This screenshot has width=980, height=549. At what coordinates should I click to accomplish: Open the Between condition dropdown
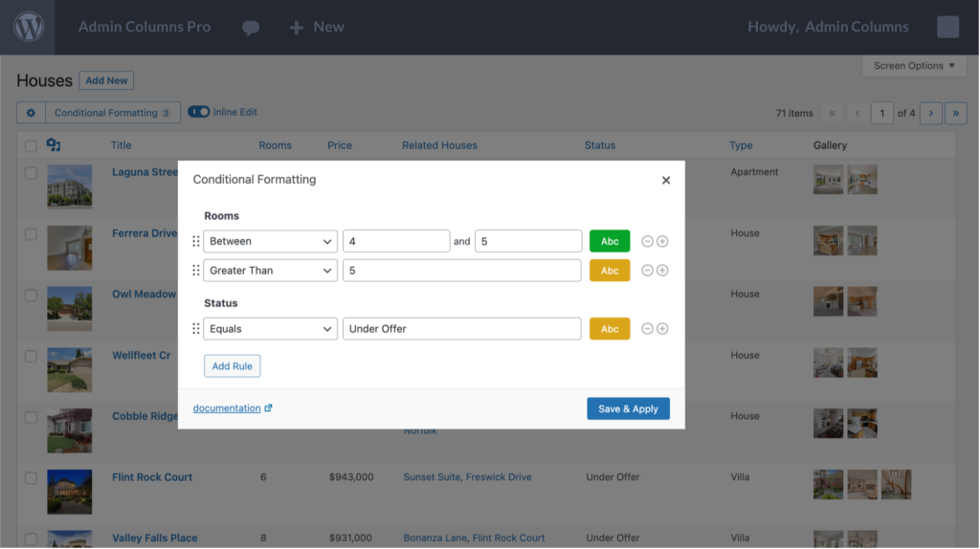(270, 241)
